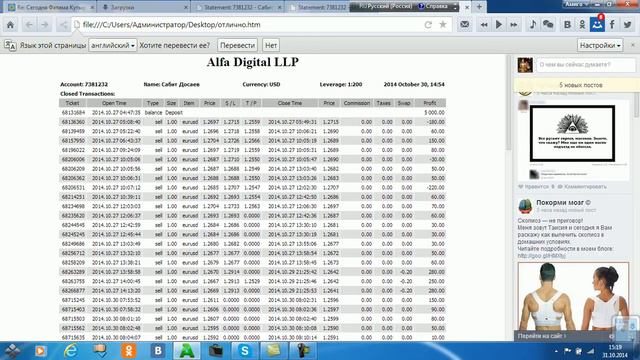The width and height of the screenshot is (640, 360).
Task: Click the 'Русский (Россия)' language bar item
Action: coord(385,6)
